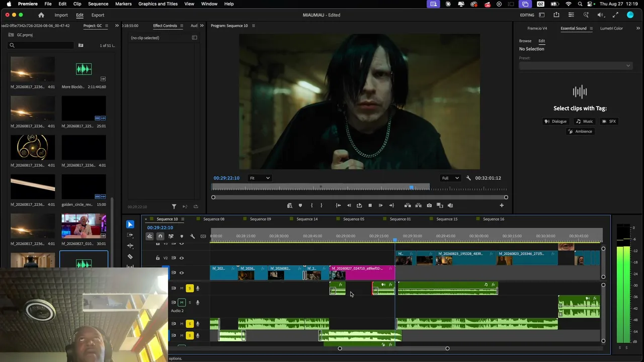Screen dimensions: 644x362
Task: Tag clips as Music
Action: coord(585,121)
